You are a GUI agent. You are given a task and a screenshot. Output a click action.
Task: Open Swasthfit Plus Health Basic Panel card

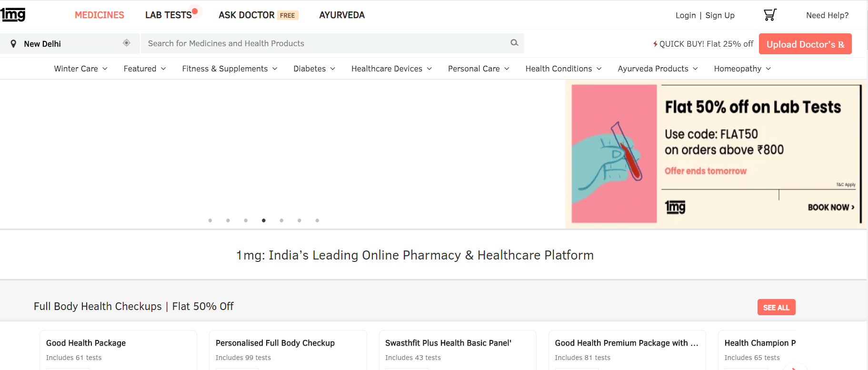[x=457, y=350]
